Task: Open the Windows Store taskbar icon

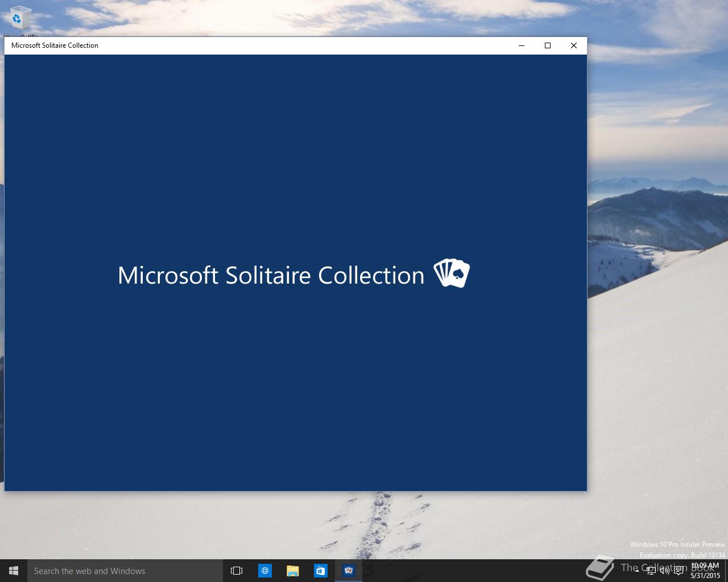Action: pyautogui.click(x=320, y=571)
